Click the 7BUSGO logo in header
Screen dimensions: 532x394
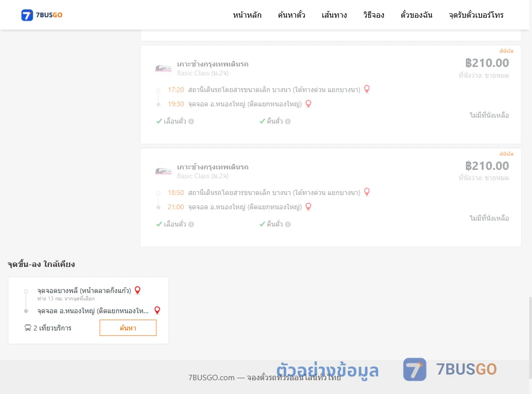click(x=42, y=15)
